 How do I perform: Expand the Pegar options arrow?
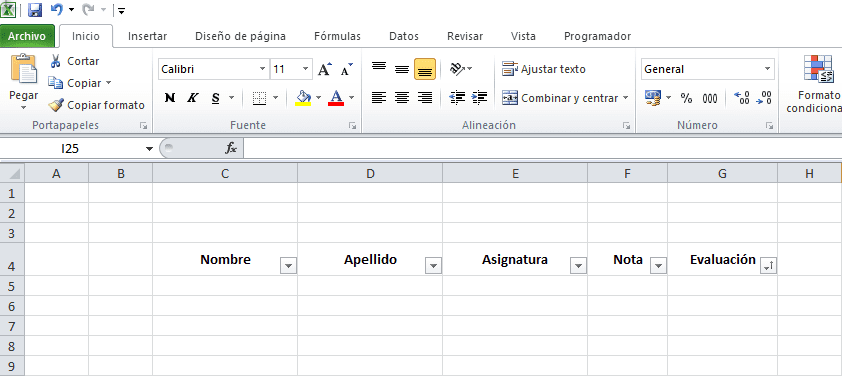click(x=24, y=107)
